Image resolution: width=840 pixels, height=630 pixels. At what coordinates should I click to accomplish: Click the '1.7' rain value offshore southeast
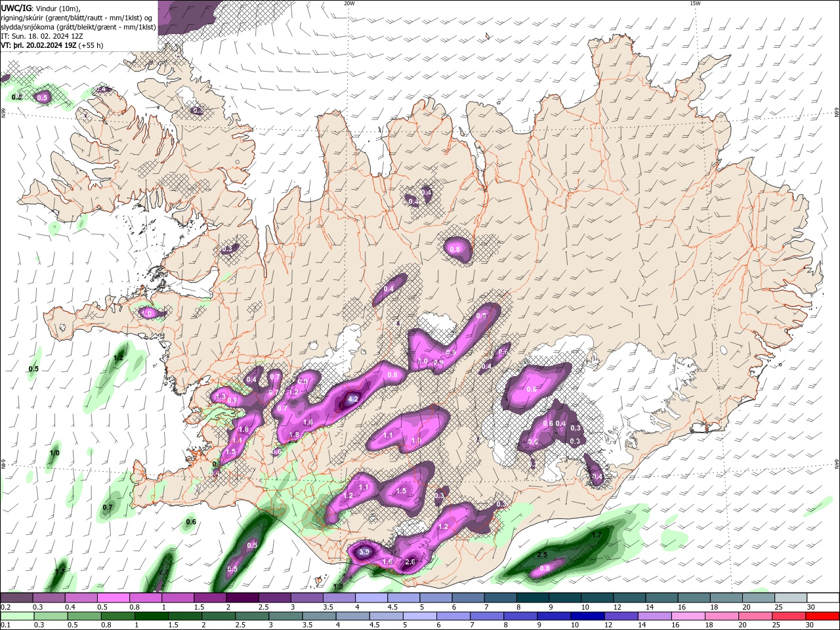coord(597,535)
